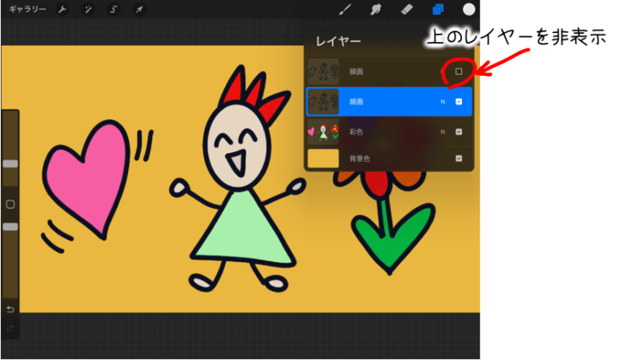Click thumbnail of hidden top 線画 layer
Viewport: 644px width, 360px height.
[x=324, y=72]
